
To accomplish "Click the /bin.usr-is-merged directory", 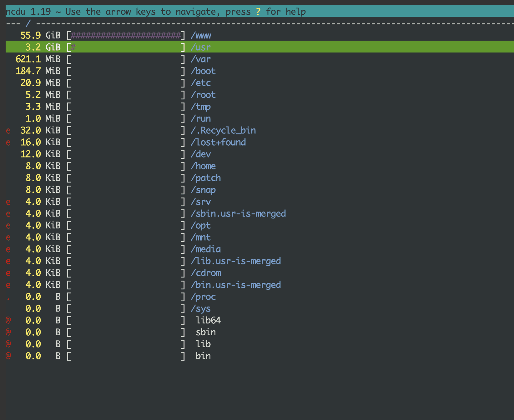I will pos(236,285).
